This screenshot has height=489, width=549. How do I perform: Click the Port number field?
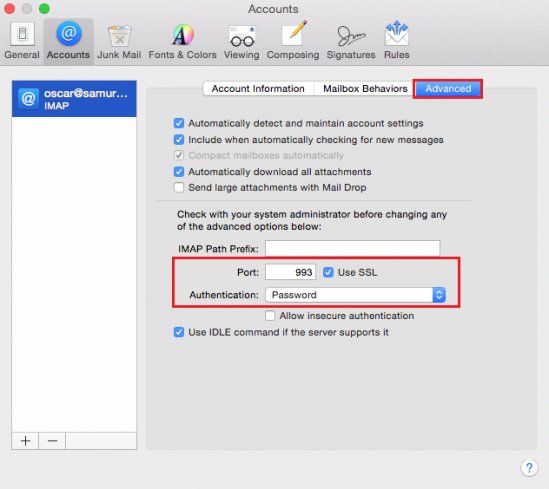pyautogui.click(x=290, y=272)
